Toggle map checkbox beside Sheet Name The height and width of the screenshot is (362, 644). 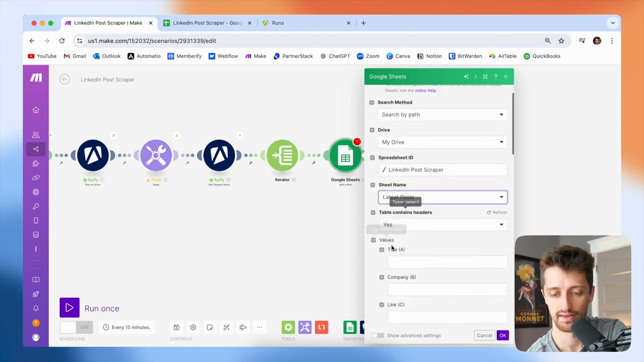(373, 185)
